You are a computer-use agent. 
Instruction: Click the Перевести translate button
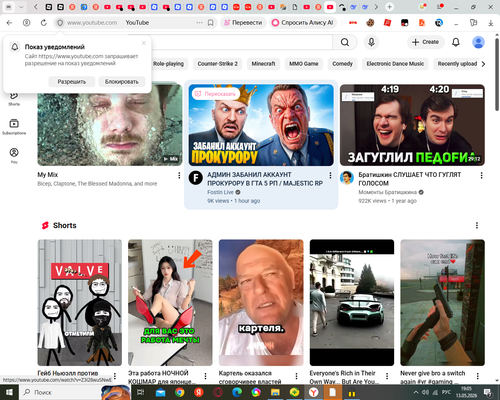click(x=243, y=23)
